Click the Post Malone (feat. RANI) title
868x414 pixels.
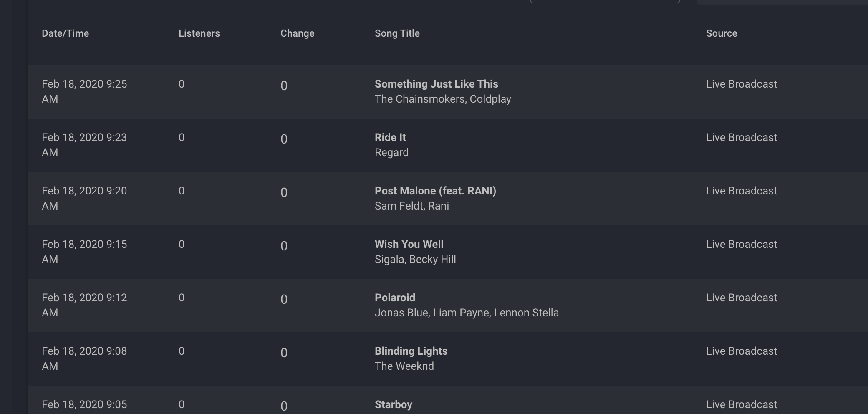click(x=435, y=191)
